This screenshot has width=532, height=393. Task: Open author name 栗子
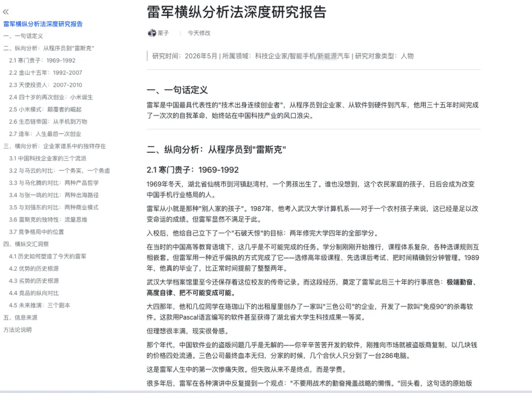(163, 33)
